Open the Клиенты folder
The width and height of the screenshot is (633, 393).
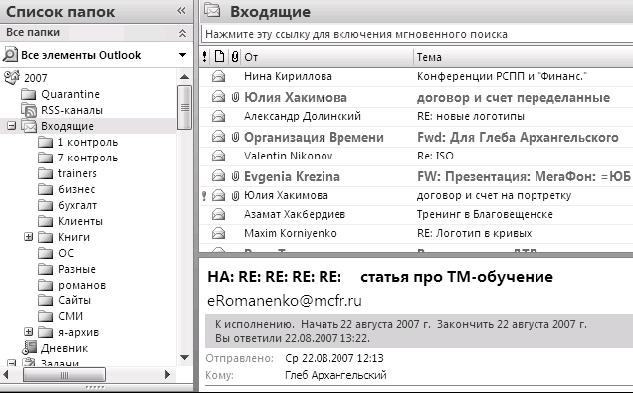pos(80,221)
